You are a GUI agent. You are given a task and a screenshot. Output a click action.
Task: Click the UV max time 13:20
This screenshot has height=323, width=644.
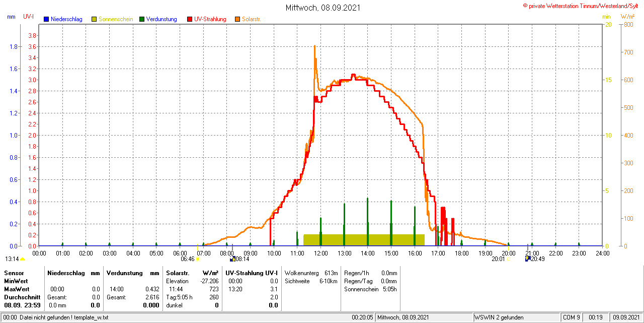(x=235, y=289)
